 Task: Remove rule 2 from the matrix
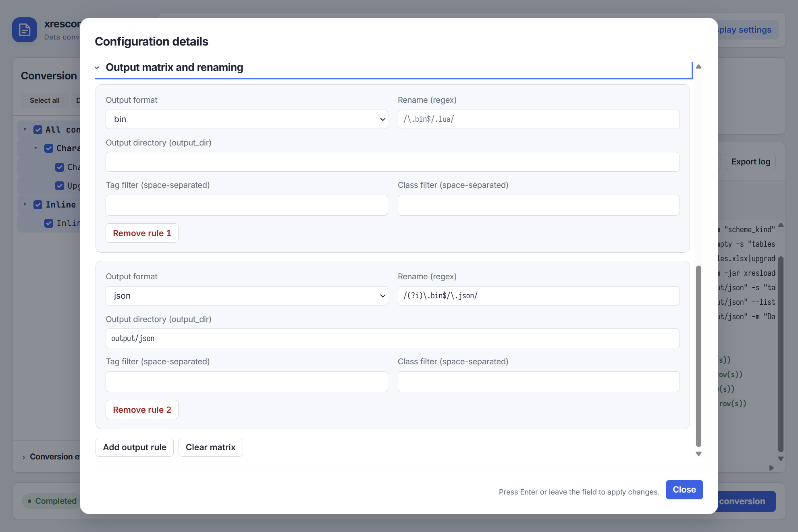pos(142,409)
